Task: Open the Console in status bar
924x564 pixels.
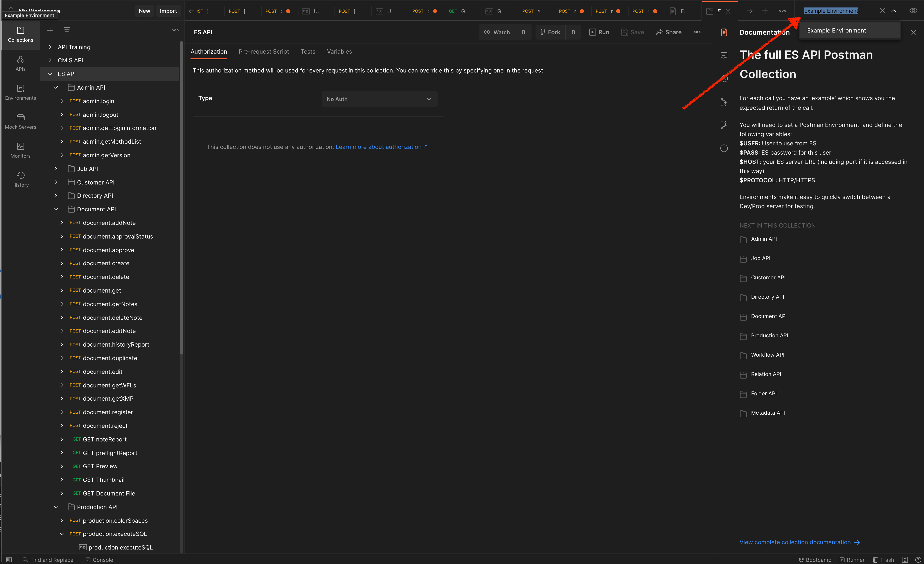Action: tap(99, 559)
